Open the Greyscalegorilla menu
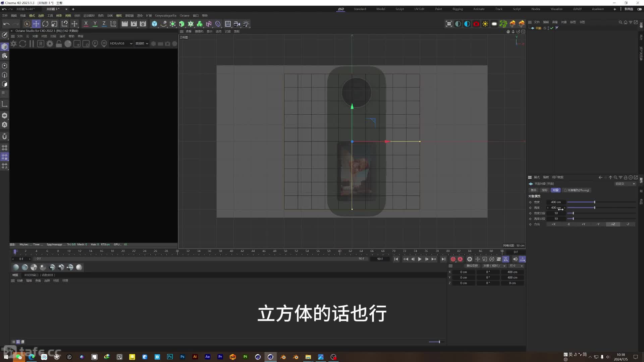The image size is (644, 362). pos(165,16)
